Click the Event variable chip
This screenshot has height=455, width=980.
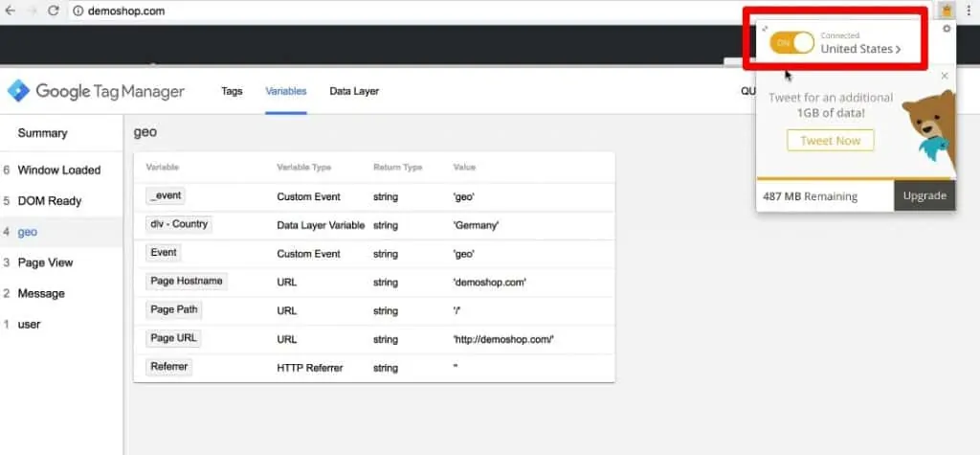tap(164, 253)
